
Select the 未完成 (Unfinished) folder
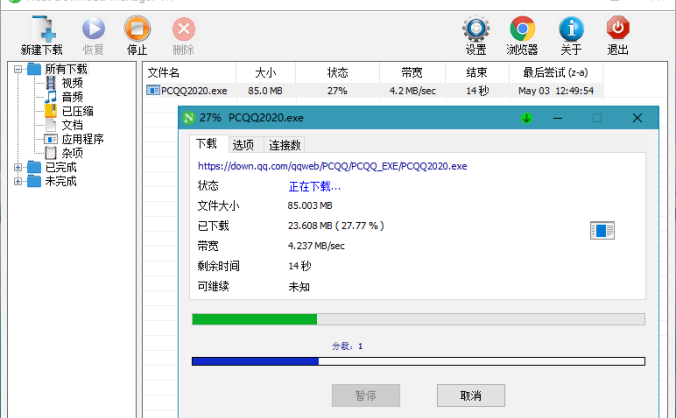pyautogui.click(x=61, y=181)
